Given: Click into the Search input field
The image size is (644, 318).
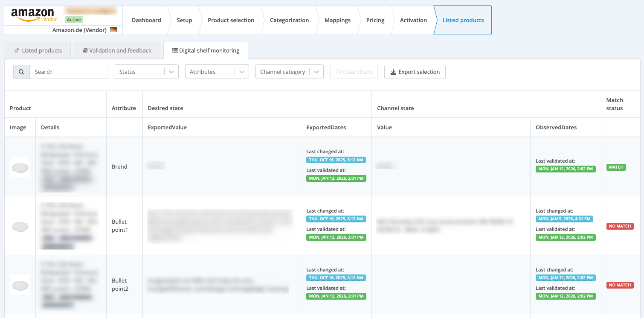Looking at the screenshot, I should tap(69, 72).
